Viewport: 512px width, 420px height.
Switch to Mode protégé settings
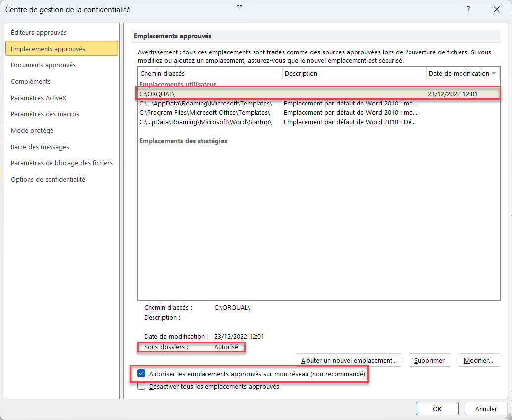pos(32,131)
